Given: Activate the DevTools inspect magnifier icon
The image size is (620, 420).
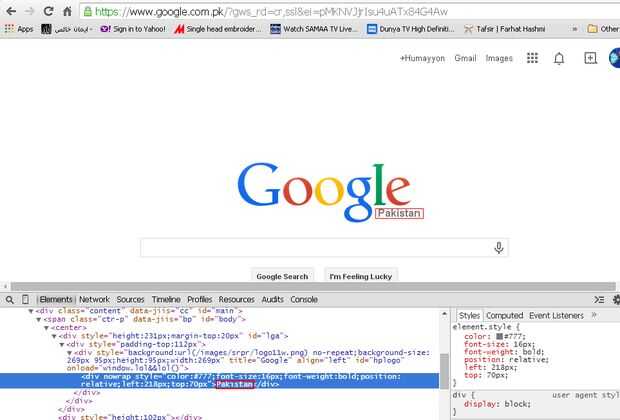Looking at the screenshot, I should click(x=10, y=300).
